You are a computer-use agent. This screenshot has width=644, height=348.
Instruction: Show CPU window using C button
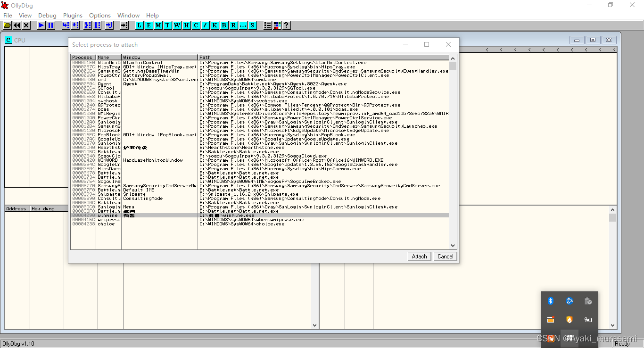click(x=196, y=25)
